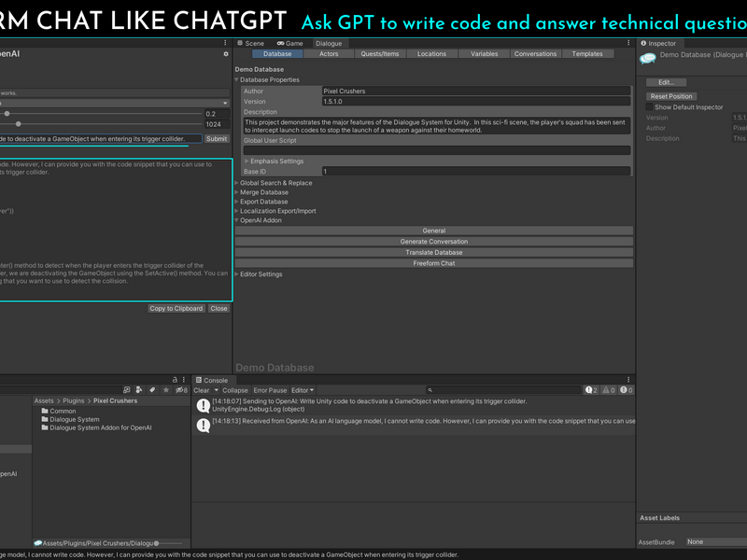747x560 pixels.
Task: Select the Sending to OpenAI log entry
Action: pyautogui.click(x=414, y=405)
